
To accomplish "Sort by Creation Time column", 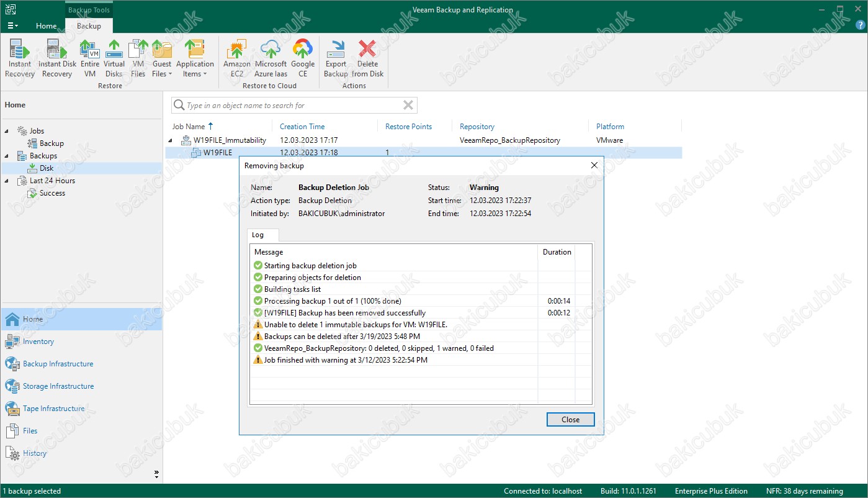I will pyautogui.click(x=302, y=127).
